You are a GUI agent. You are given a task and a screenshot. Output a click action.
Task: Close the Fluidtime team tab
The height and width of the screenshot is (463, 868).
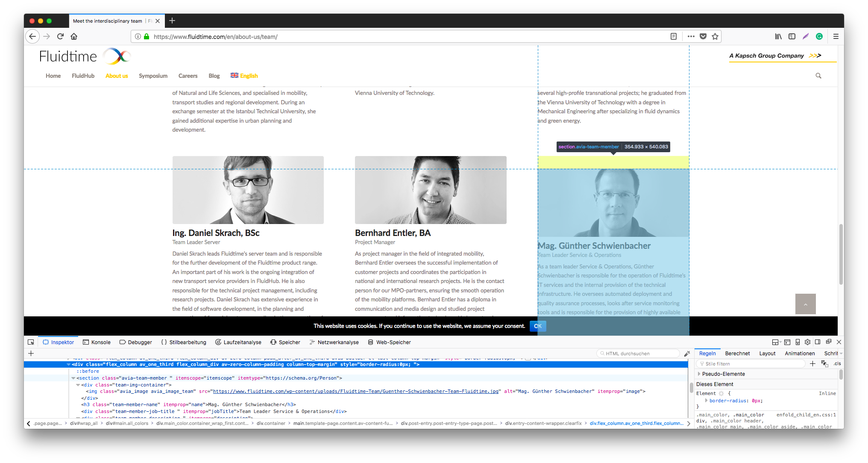pyautogui.click(x=158, y=21)
